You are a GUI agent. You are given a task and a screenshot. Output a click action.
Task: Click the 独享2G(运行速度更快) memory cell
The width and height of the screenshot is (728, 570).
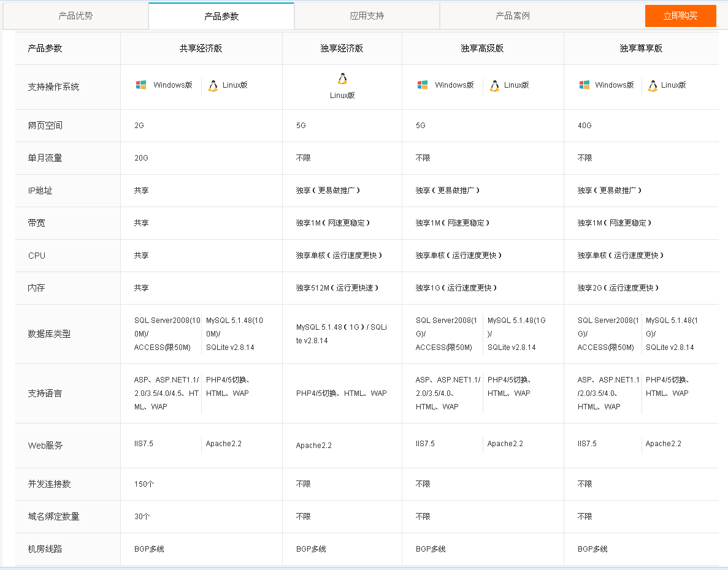618,287
